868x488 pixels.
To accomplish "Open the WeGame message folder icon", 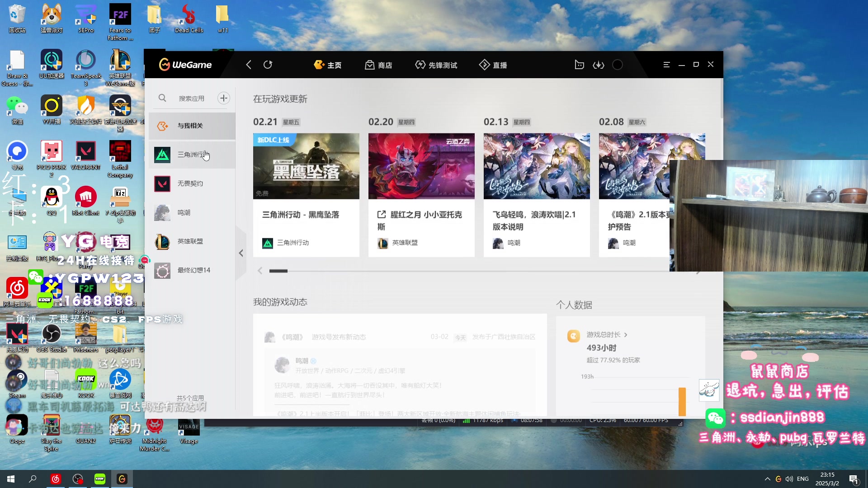I will point(579,65).
